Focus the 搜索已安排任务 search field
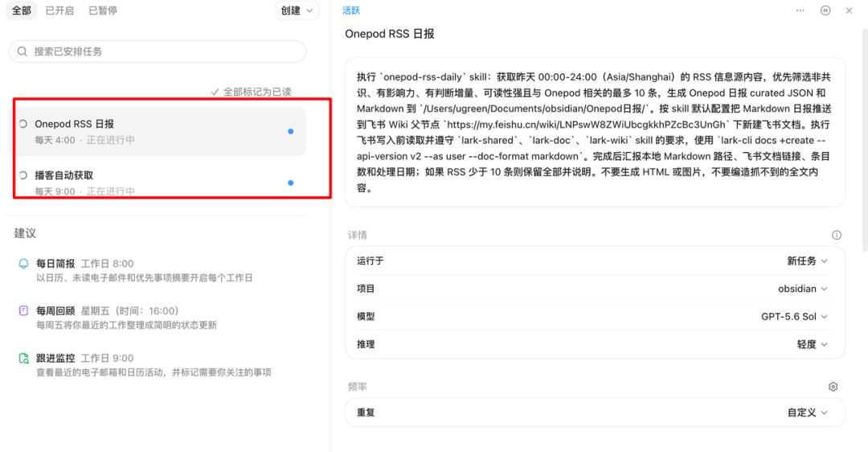 [x=158, y=51]
